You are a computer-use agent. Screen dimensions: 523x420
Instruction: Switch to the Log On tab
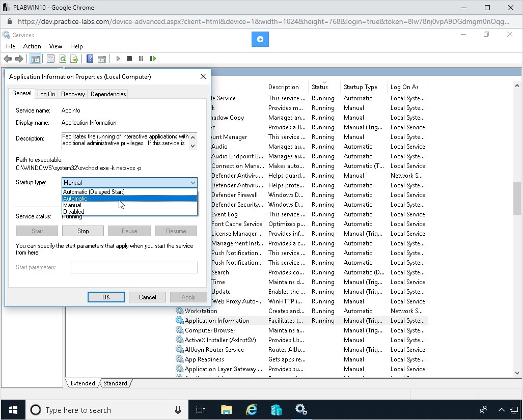point(46,94)
